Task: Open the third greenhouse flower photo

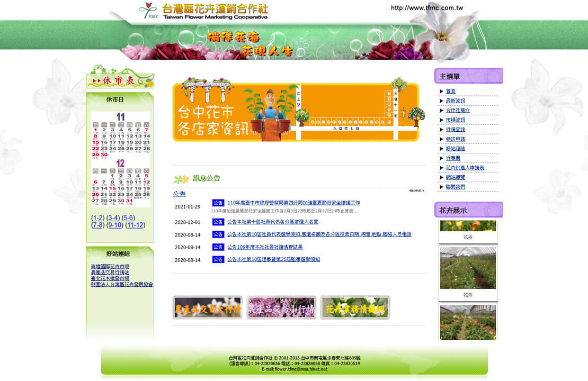Action: [x=468, y=322]
